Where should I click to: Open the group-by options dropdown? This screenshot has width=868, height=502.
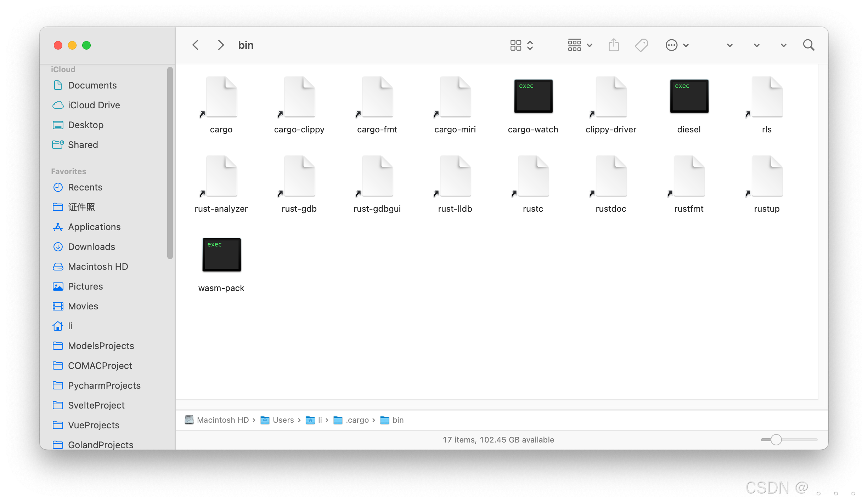pos(580,45)
